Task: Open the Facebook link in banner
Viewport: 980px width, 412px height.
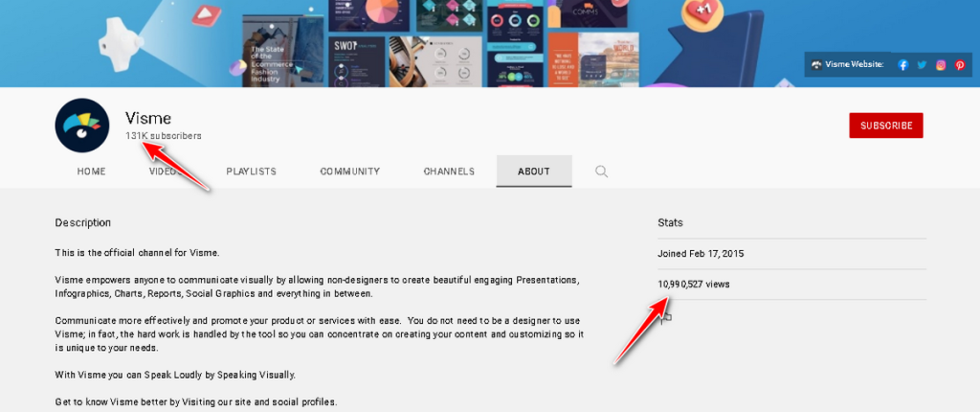Action: [902, 65]
